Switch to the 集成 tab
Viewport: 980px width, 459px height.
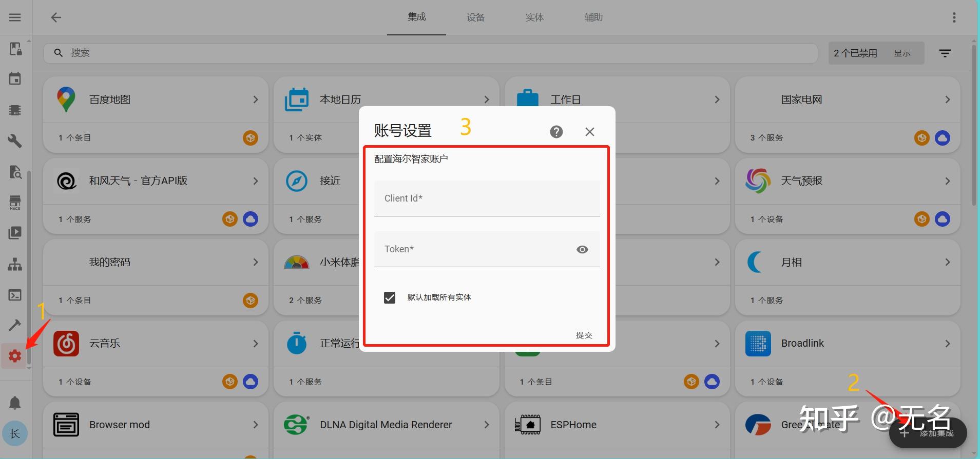pyautogui.click(x=416, y=17)
